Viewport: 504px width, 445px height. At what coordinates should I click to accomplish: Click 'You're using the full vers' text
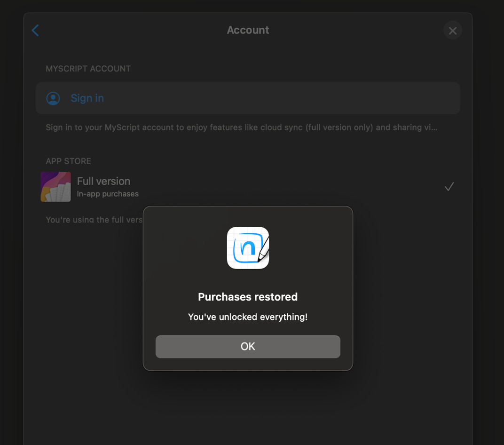click(94, 220)
